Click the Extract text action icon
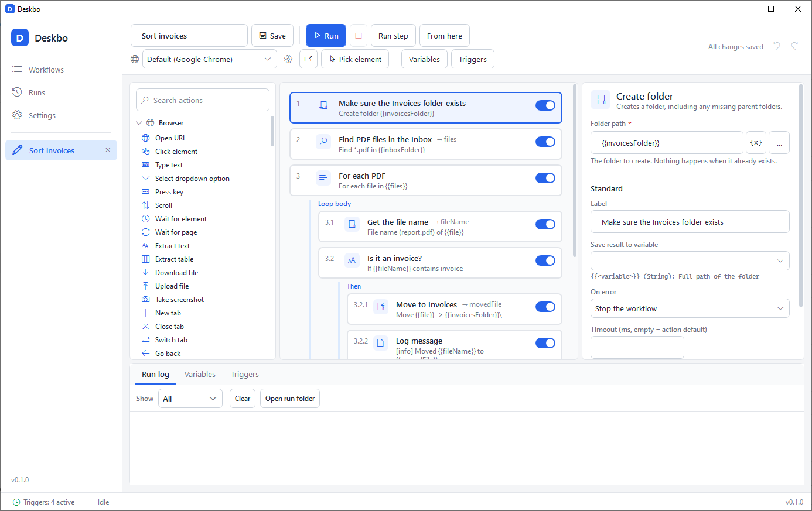 click(x=146, y=246)
